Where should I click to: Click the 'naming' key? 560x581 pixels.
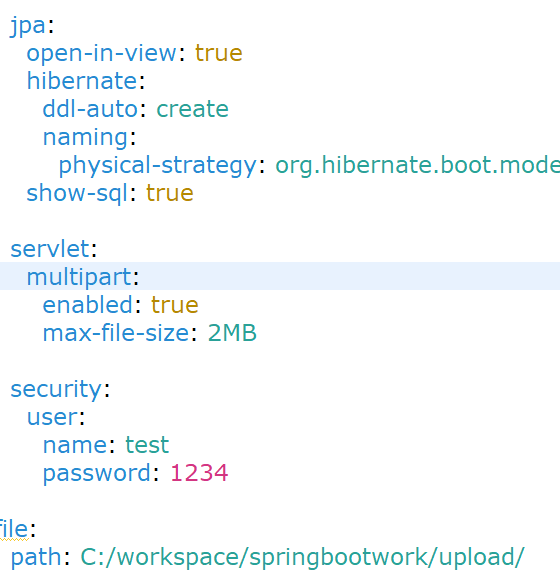tap(86, 138)
